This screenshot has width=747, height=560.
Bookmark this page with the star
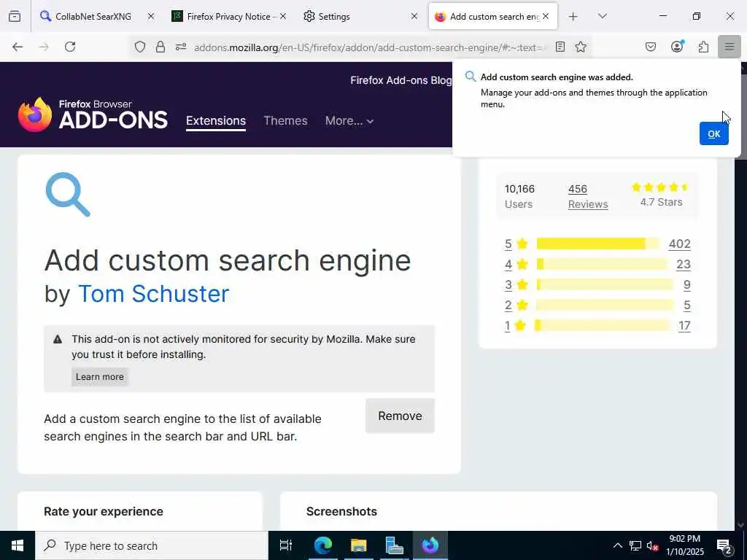tap(581, 47)
